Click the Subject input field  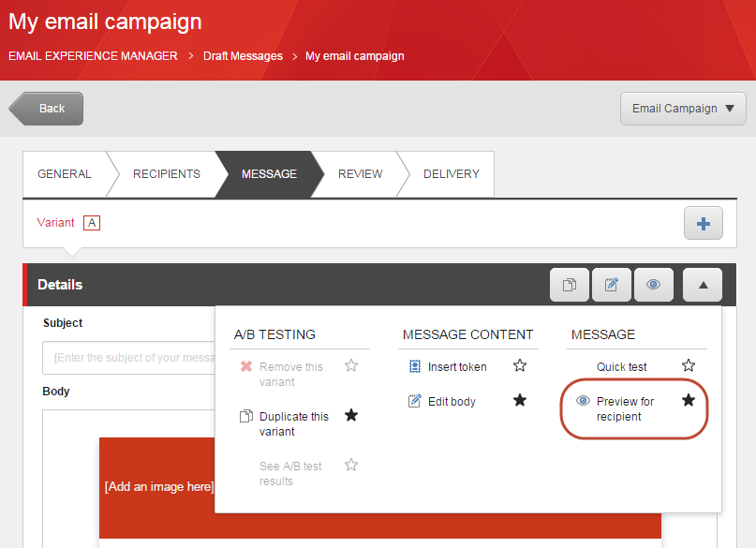129,358
